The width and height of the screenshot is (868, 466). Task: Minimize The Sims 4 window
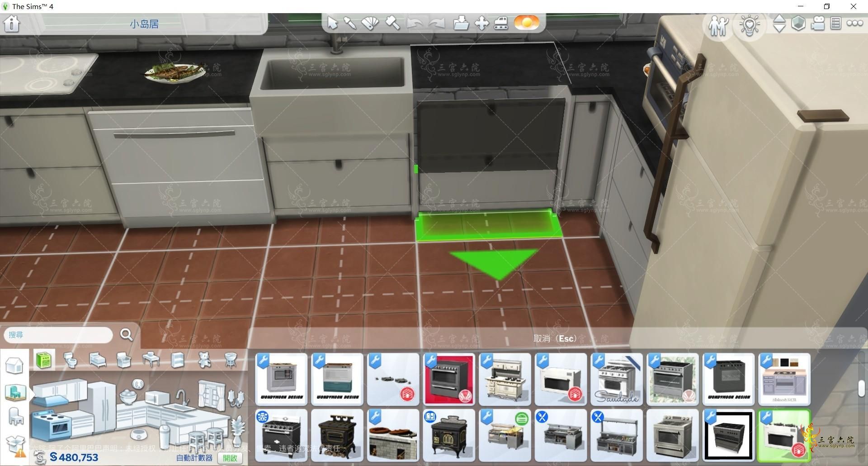coord(801,6)
